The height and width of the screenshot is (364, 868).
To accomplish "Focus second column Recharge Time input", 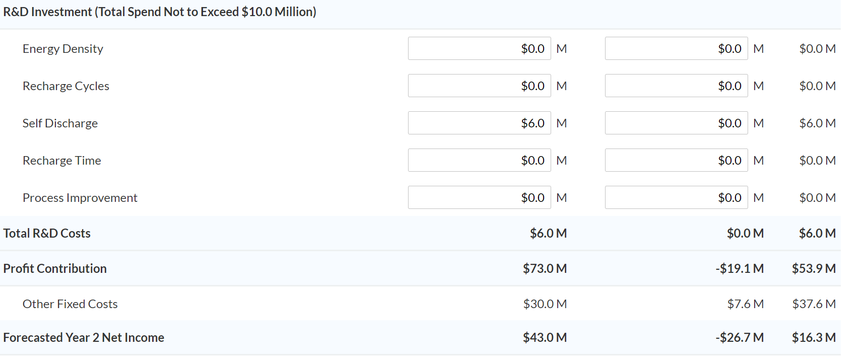I will [676, 160].
